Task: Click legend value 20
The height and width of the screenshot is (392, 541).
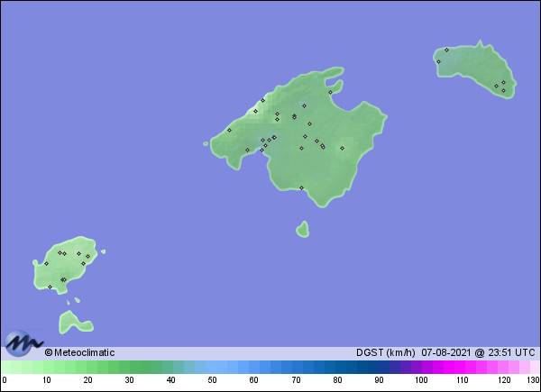Action: click(x=87, y=380)
